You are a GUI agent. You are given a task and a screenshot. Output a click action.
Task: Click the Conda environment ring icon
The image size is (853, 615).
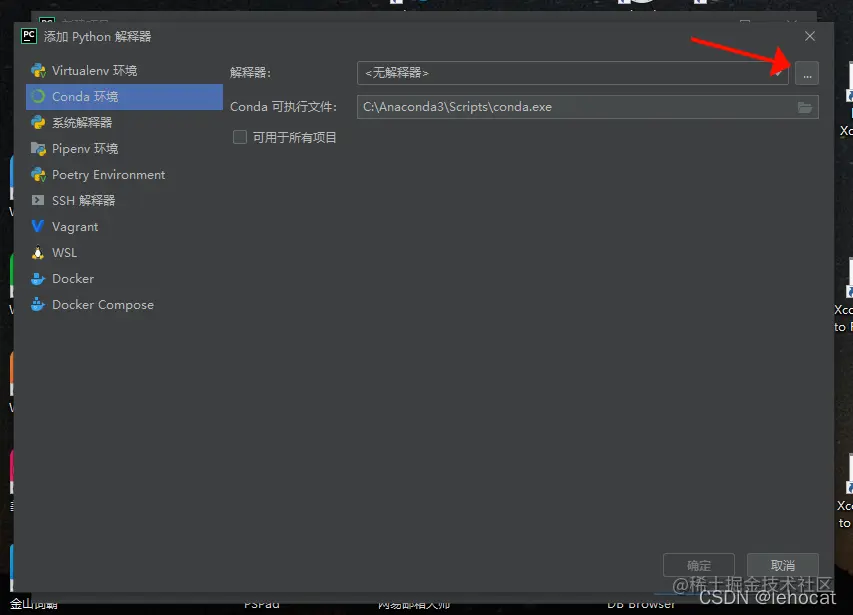pos(38,97)
